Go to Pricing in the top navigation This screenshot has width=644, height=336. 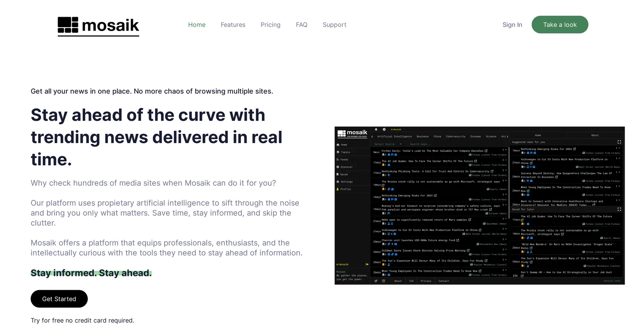[270, 25]
